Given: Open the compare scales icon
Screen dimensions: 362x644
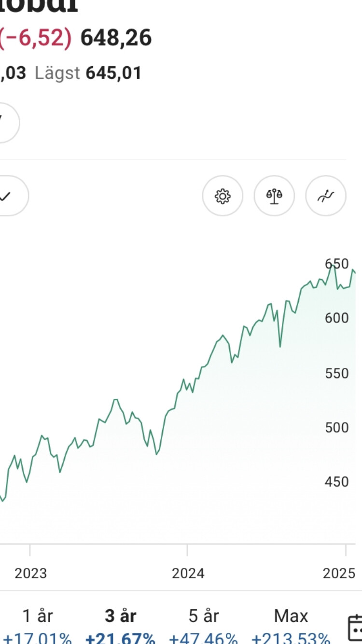Looking at the screenshot, I should click(274, 196).
